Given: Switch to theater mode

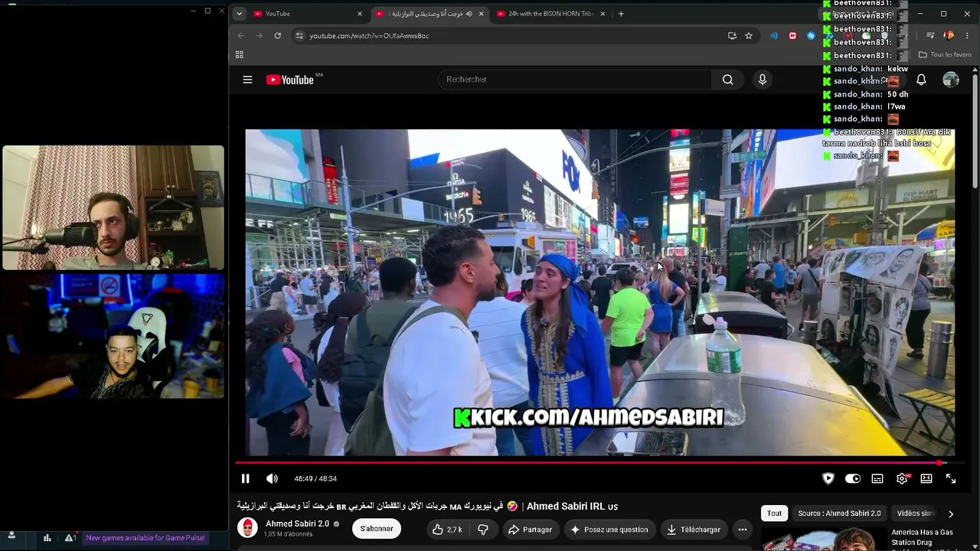Looking at the screenshot, I should [x=926, y=478].
